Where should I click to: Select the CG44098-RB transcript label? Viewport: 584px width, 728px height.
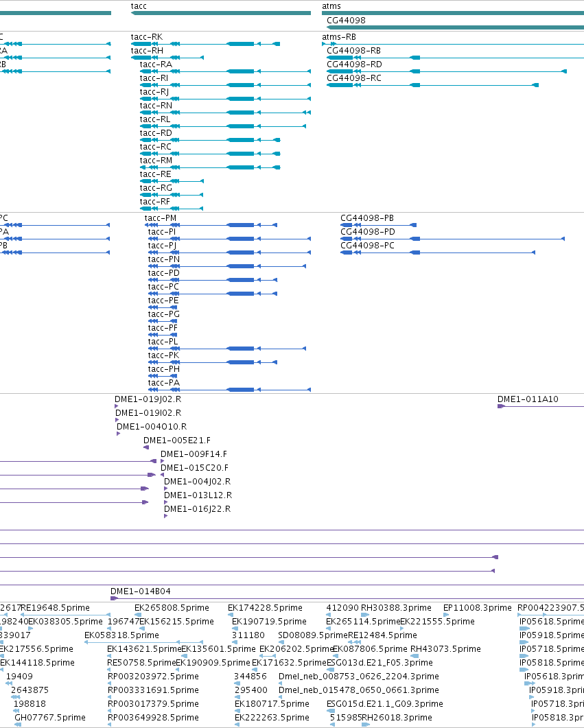(x=353, y=51)
